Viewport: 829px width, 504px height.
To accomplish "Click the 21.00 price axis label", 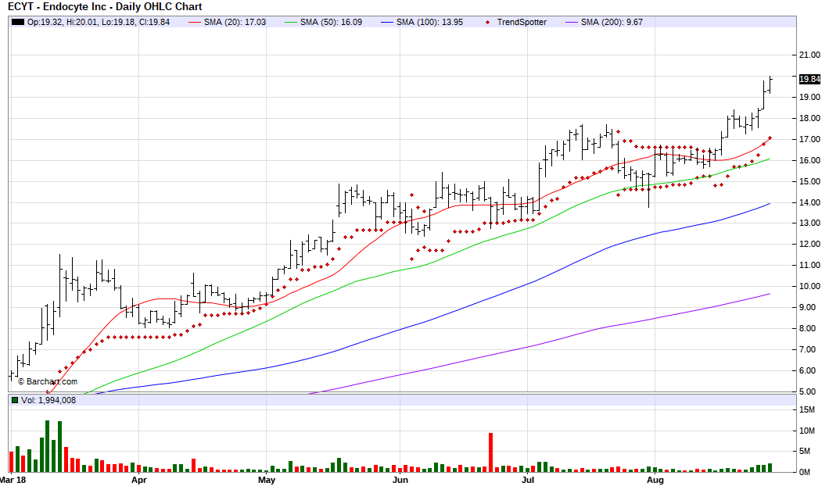I will tap(809, 55).
